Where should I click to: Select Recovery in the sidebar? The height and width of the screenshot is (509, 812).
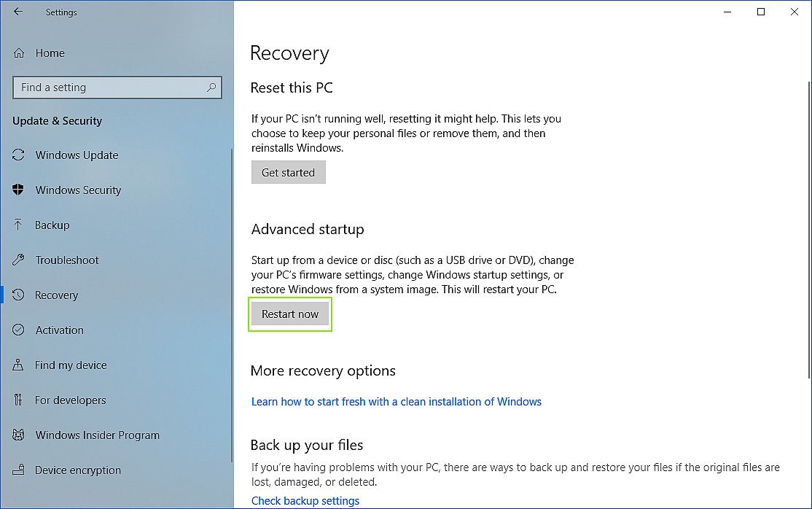[56, 295]
